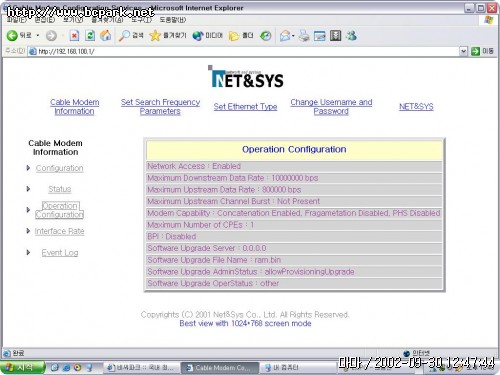This screenshot has height=375, width=500.
Task: Click the 'Software Upgrade File Name' row
Action: coord(294,260)
